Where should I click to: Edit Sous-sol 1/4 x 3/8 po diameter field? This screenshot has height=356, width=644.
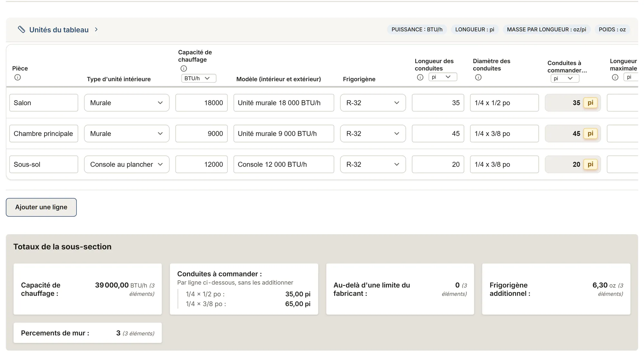[x=504, y=164]
